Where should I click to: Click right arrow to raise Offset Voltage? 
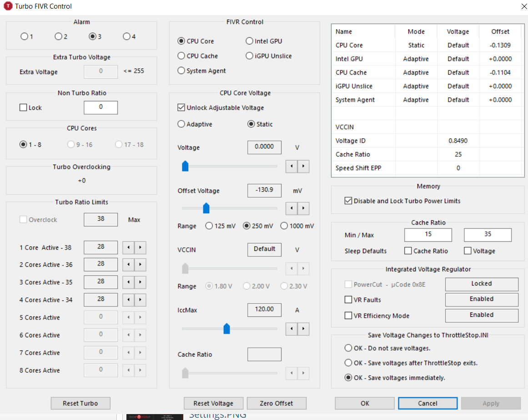click(x=303, y=208)
